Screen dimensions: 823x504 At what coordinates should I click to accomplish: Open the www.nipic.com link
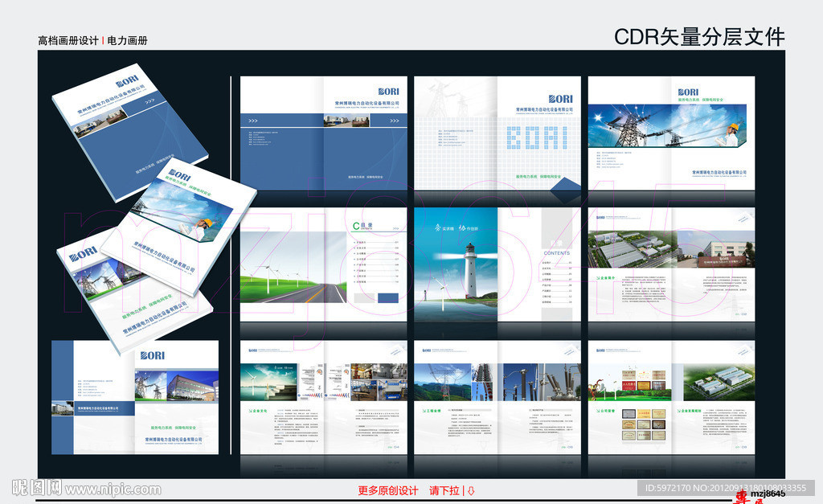113,489
